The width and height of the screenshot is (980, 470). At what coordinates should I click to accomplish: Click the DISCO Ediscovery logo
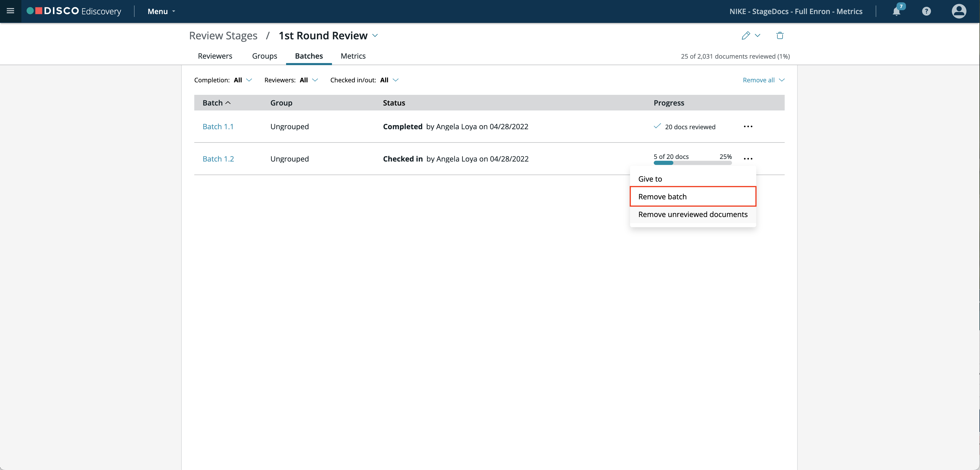point(74,11)
